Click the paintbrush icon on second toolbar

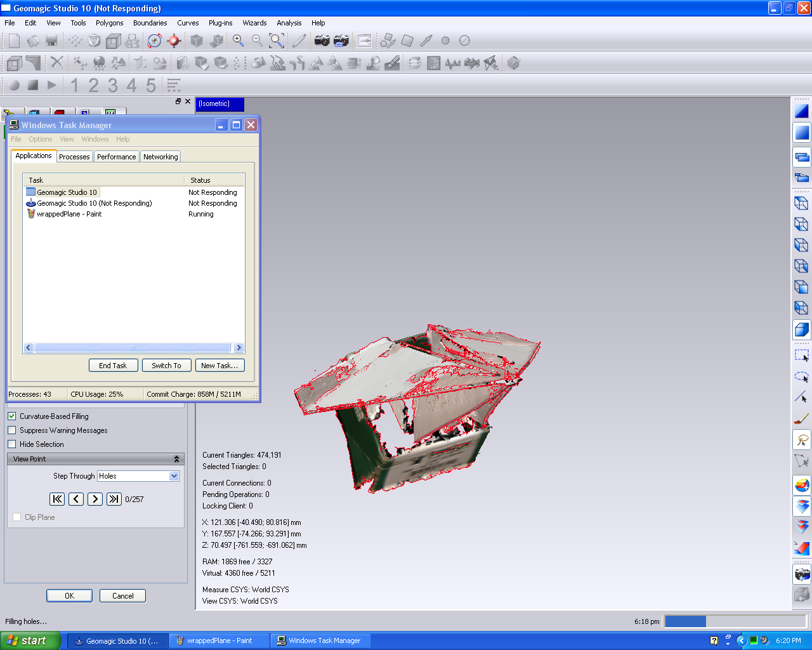393,63
